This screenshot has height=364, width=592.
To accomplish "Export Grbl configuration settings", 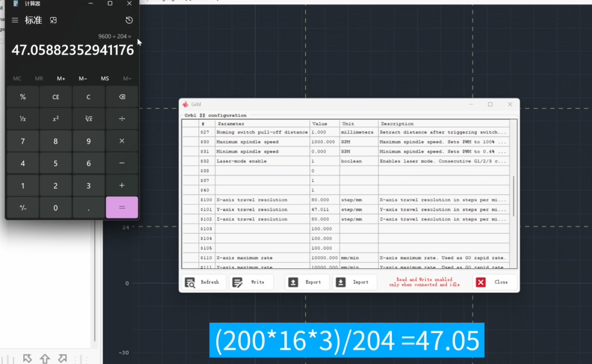I will pyautogui.click(x=306, y=282).
